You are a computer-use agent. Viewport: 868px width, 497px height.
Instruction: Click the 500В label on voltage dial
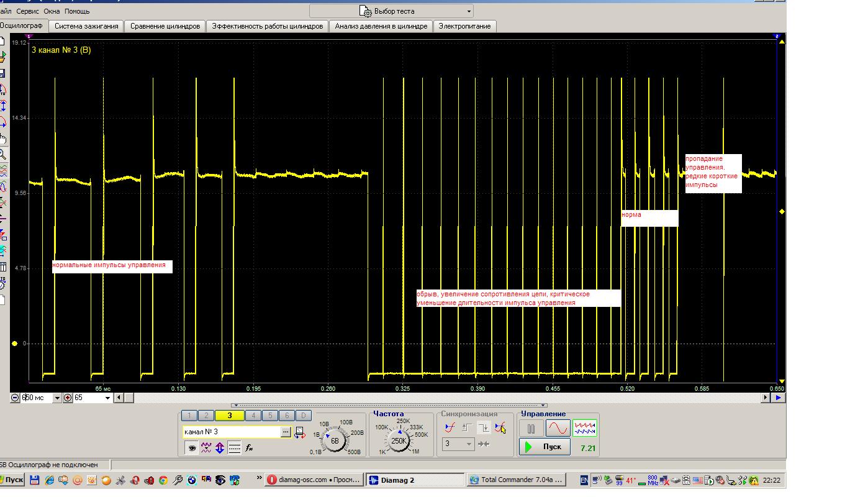[354, 452]
